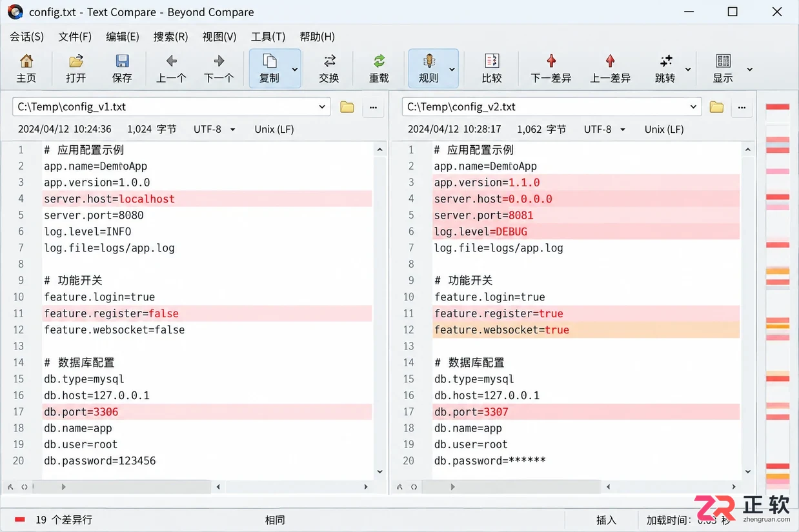Click the 插入 insert mode indicator
Screen dimensions: 799x532
coord(606,520)
